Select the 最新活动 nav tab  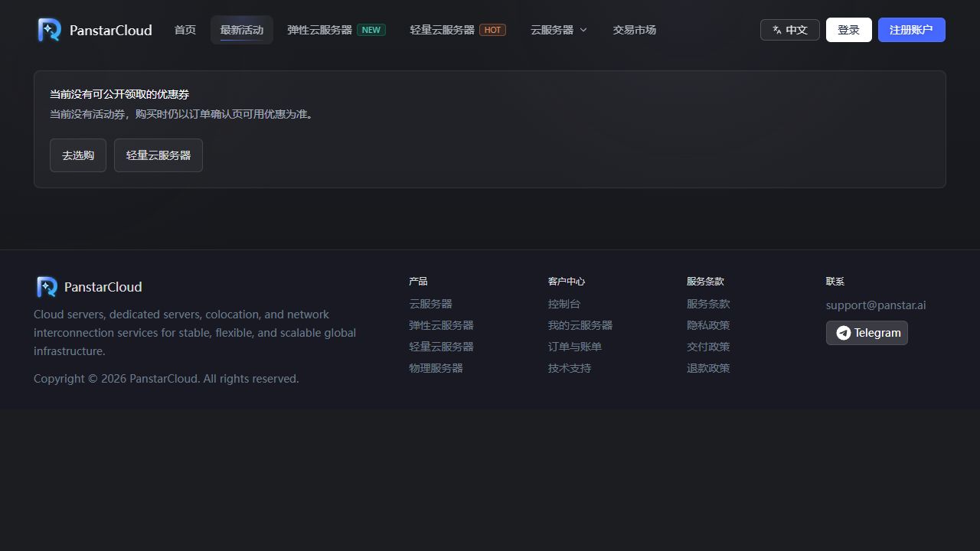242,30
